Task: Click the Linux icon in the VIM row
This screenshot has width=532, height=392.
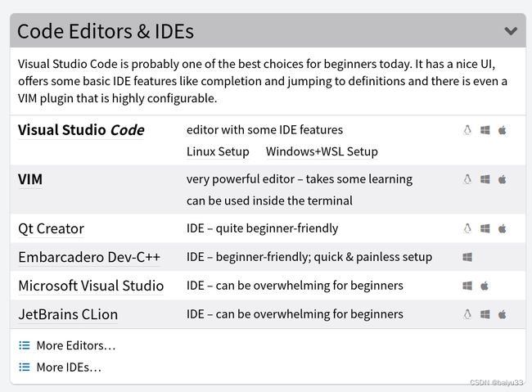Action: point(467,179)
